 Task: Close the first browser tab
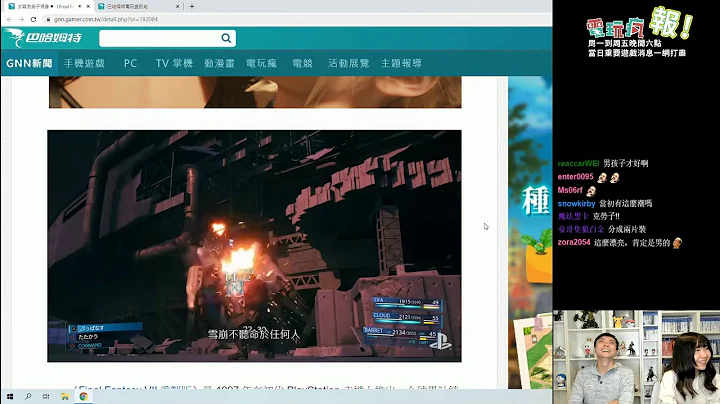pyautogui.click(x=88, y=6)
